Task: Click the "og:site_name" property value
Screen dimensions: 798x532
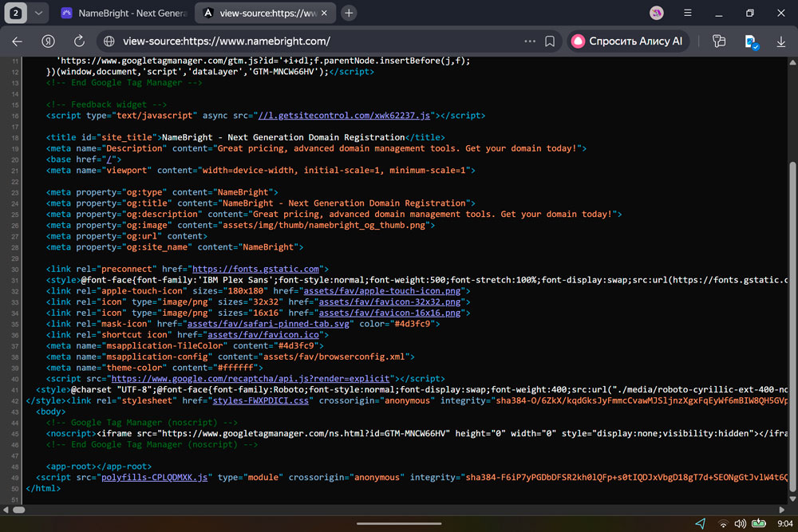Action: (x=156, y=247)
